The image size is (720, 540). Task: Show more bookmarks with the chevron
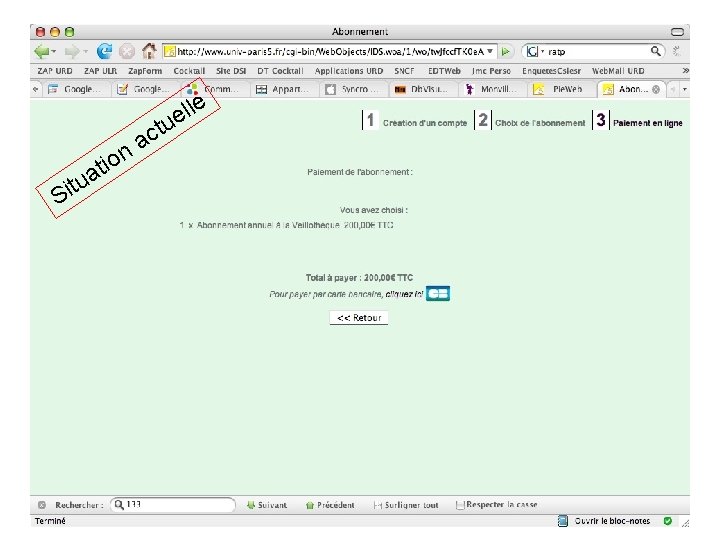coord(685,71)
